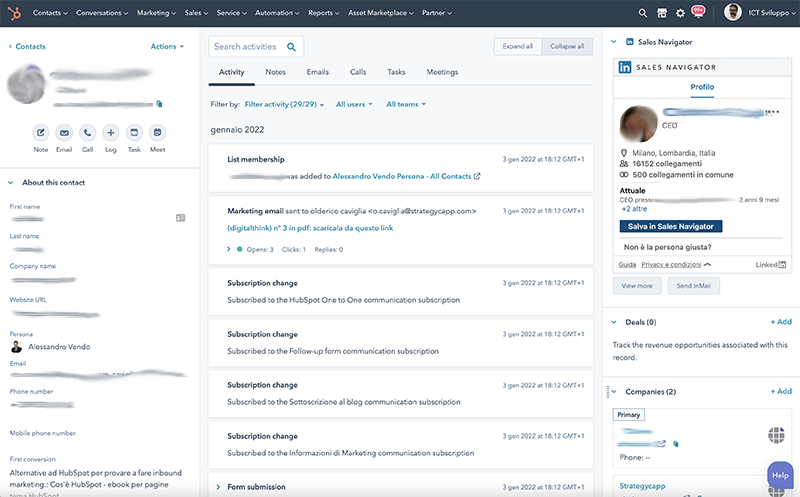Collapse the Sales Navigator panel
800x497 pixels.
point(614,42)
